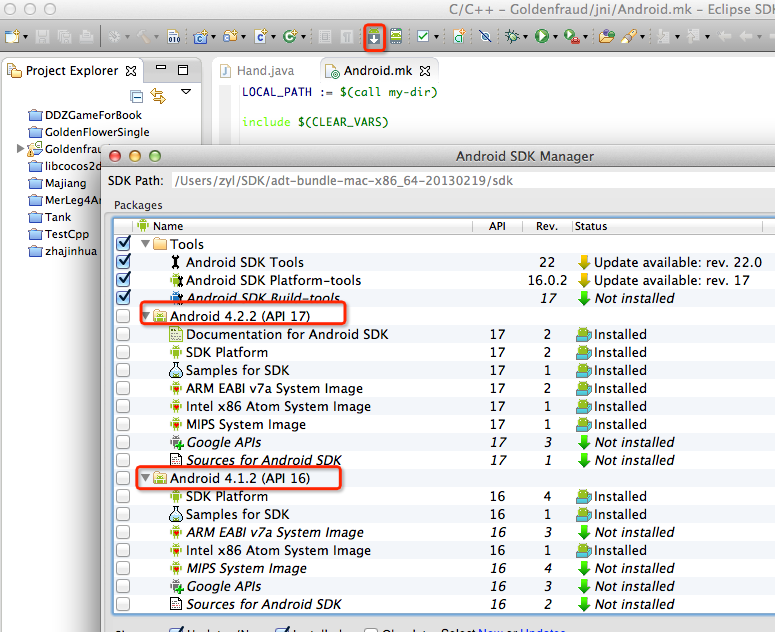Select the Majiang project

coord(58,183)
